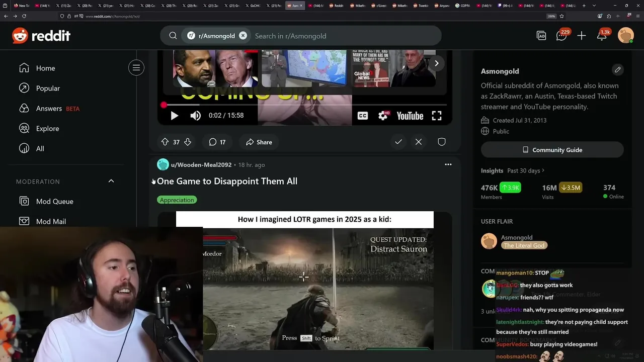Clear the r/Asmongold search filter chip

243,36
